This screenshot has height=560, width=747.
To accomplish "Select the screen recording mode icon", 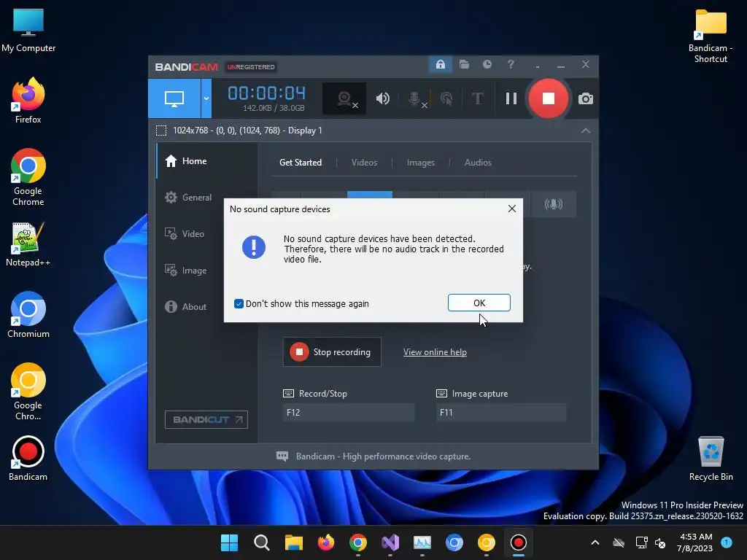I will click(174, 98).
